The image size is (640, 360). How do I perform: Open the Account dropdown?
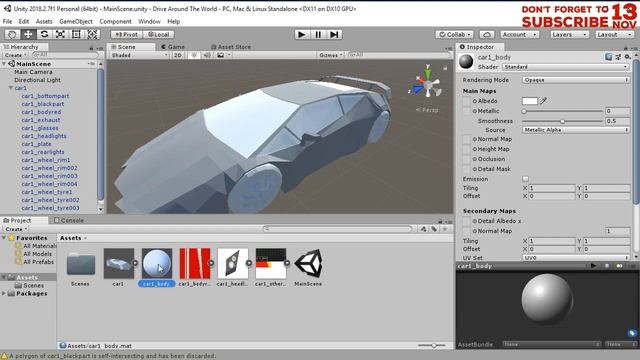pyautogui.click(x=519, y=35)
